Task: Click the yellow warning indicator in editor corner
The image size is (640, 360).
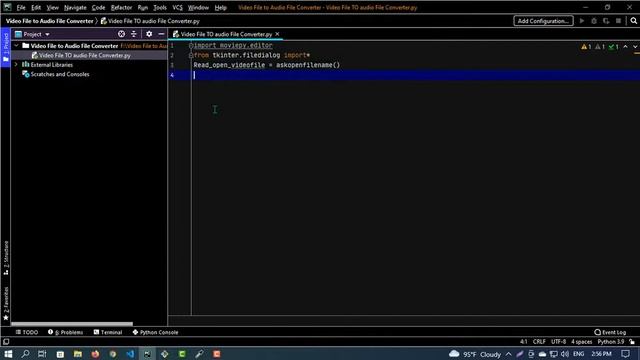Action: pos(586,47)
